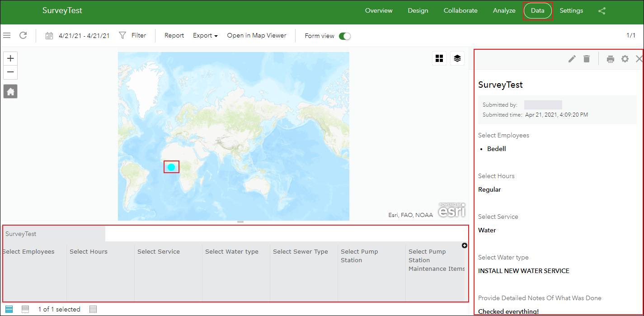This screenshot has height=316, width=644.
Task: Click the share icon in header
Action: [x=602, y=11]
